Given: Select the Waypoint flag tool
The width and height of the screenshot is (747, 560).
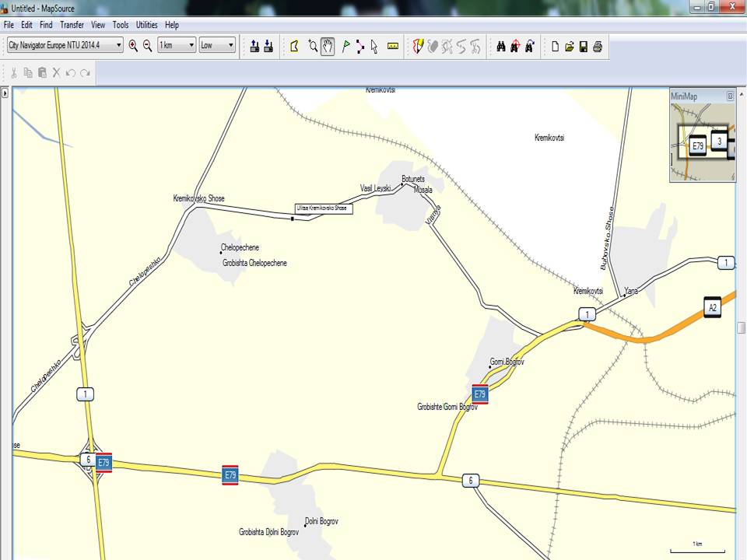Looking at the screenshot, I should coord(345,46).
